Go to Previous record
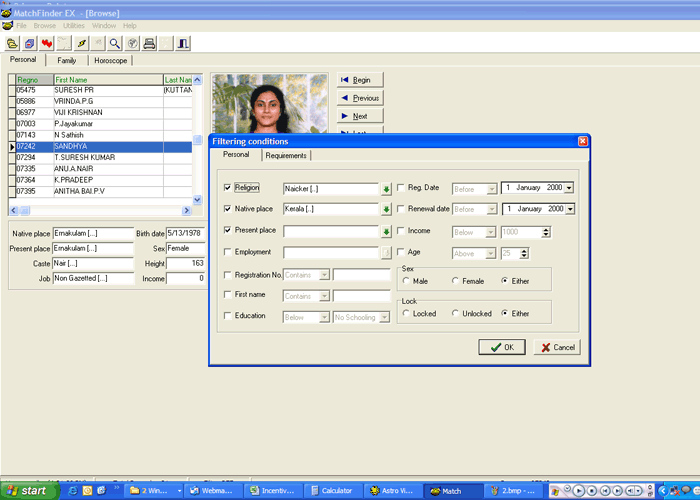 point(360,98)
